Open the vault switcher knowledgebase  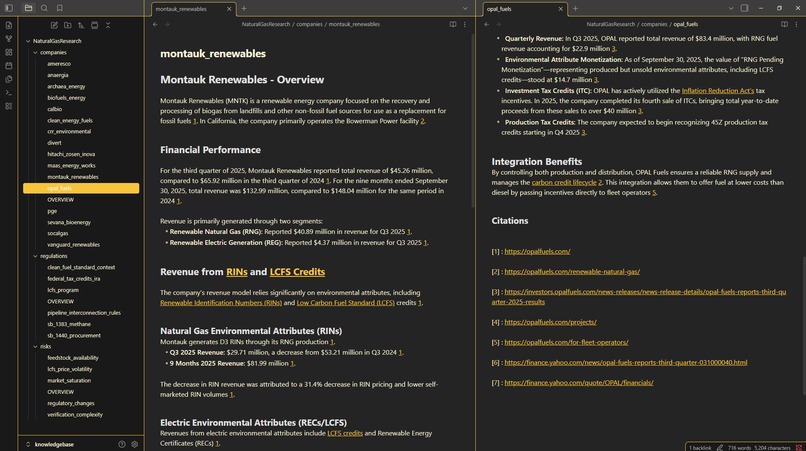coord(54,444)
